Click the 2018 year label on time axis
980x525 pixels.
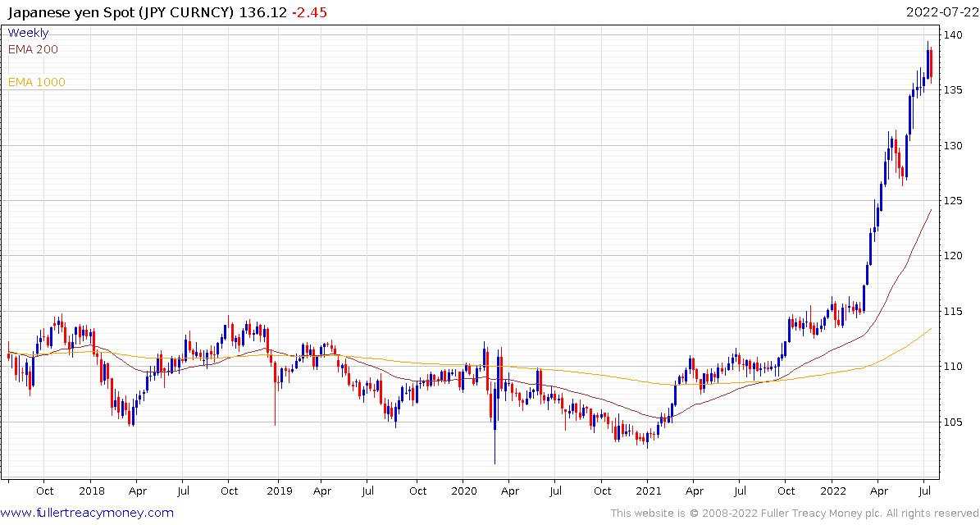(x=90, y=491)
